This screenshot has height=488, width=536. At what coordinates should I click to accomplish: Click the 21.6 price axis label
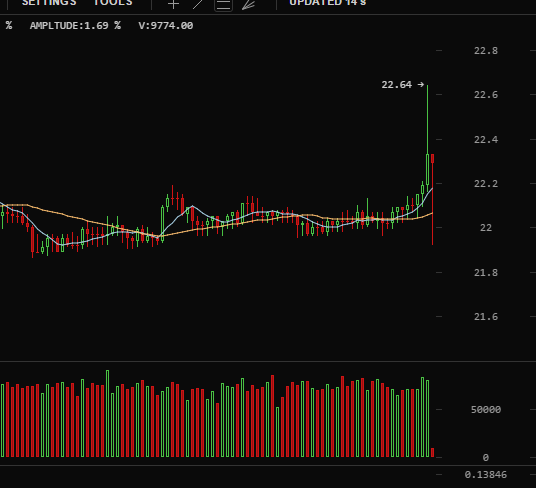pos(486,317)
